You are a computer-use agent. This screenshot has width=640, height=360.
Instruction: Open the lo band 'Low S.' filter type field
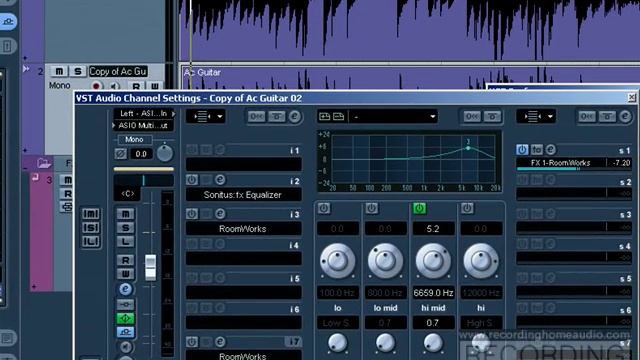click(338, 323)
